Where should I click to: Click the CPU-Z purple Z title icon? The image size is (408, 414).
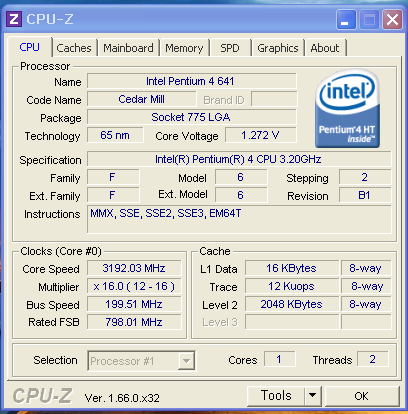tap(14, 19)
